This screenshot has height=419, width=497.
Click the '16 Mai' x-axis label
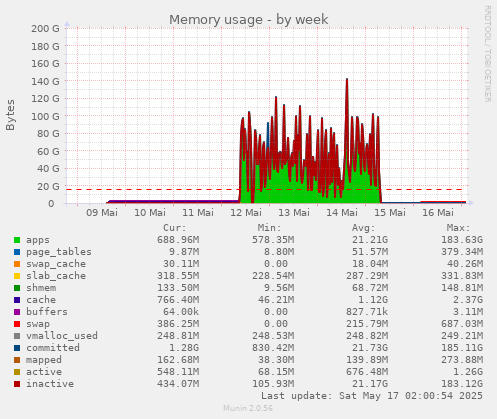(438, 213)
